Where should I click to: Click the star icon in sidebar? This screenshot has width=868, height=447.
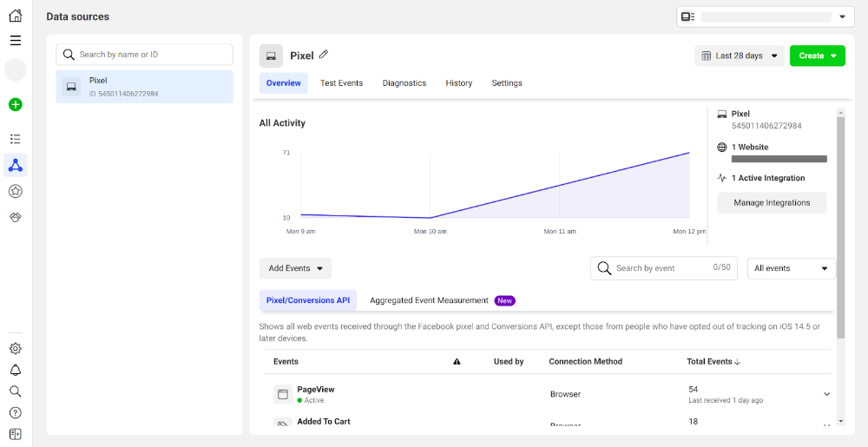(15, 191)
